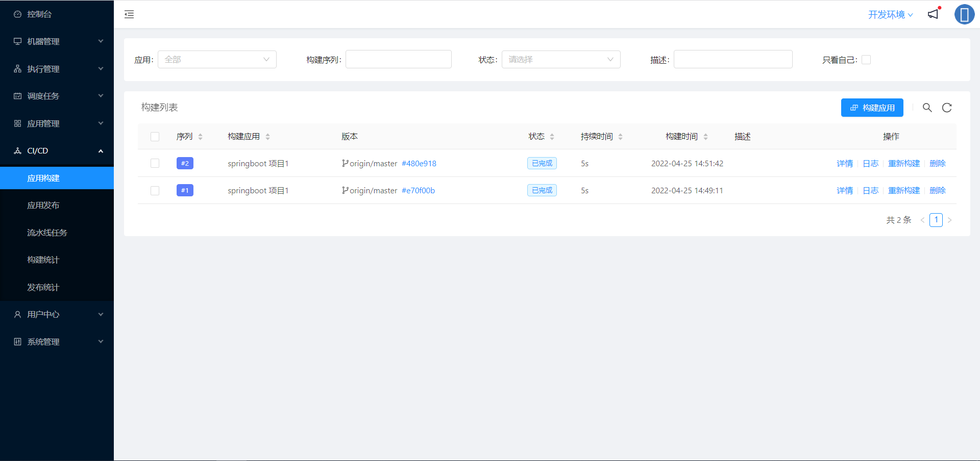This screenshot has height=461, width=980.
Task: Select 应用构建 submenu item
Action: [x=57, y=178]
